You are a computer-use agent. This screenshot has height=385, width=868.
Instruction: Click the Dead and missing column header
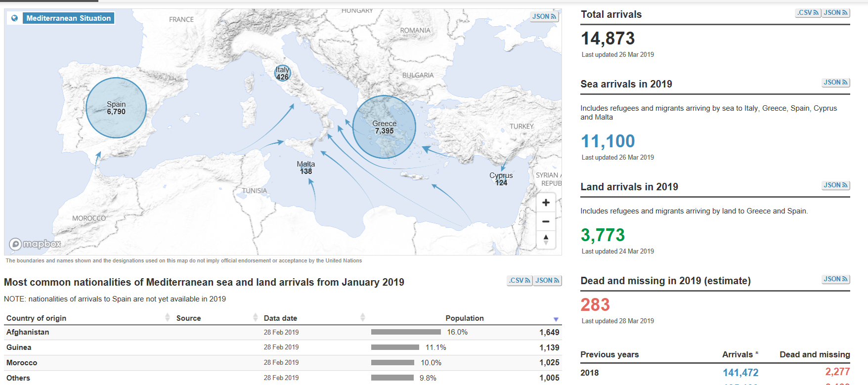[x=815, y=354]
